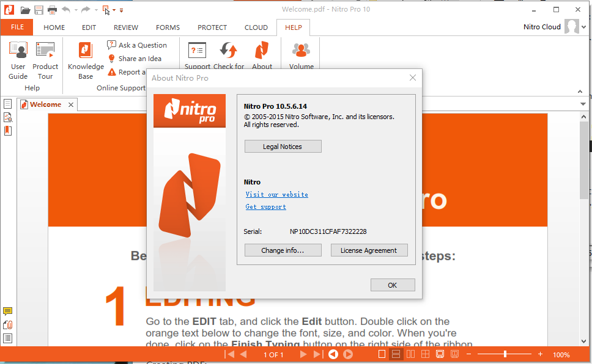The image size is (592, 364).
Task: Open the User Guide from the ribbon
Action: tap(18, 60)
